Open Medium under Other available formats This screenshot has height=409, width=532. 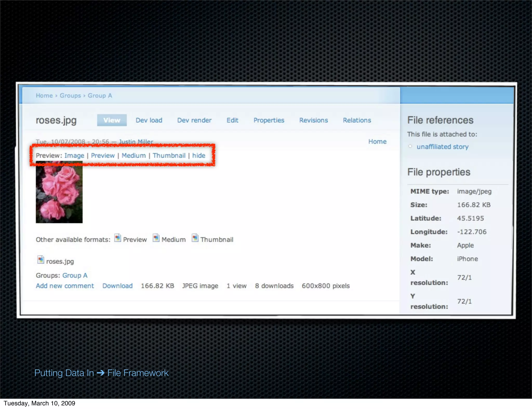coord(174,240)
